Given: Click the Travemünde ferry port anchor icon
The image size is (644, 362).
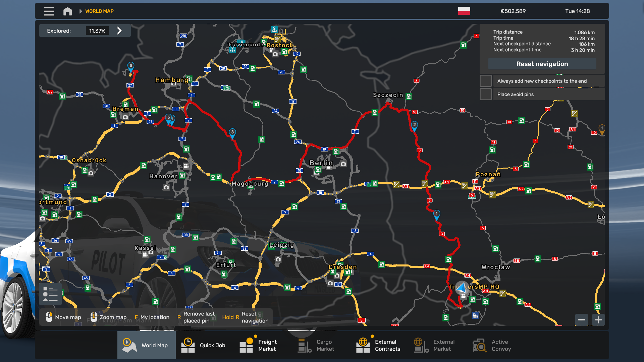Looking at the screenshot, I should pos(232,49).
